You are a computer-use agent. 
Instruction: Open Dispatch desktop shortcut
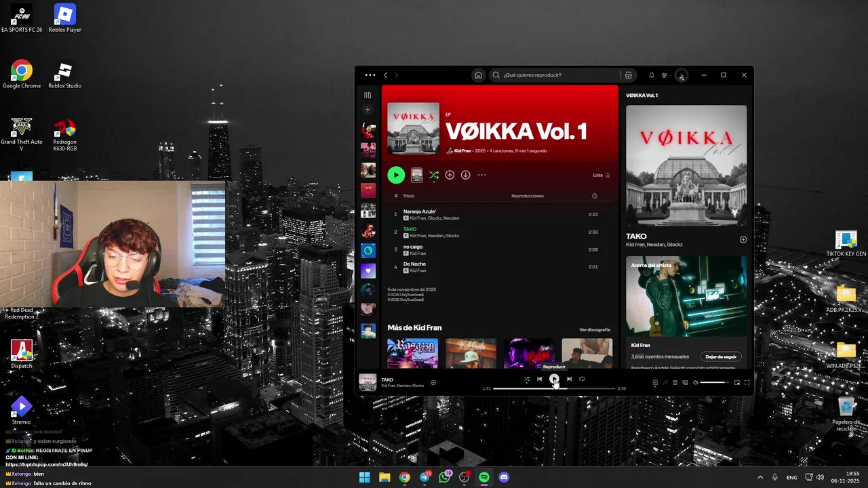pyautogui.click(x=21, y=354)
